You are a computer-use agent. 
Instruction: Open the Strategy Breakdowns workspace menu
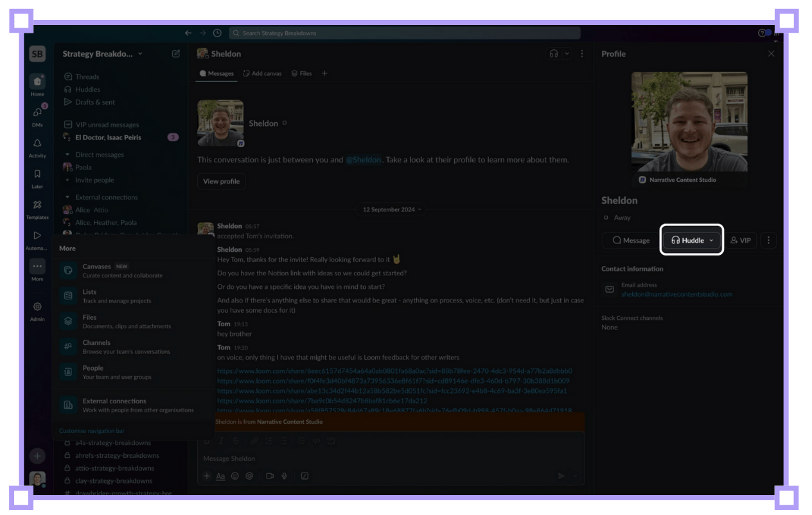coord(103,54)
